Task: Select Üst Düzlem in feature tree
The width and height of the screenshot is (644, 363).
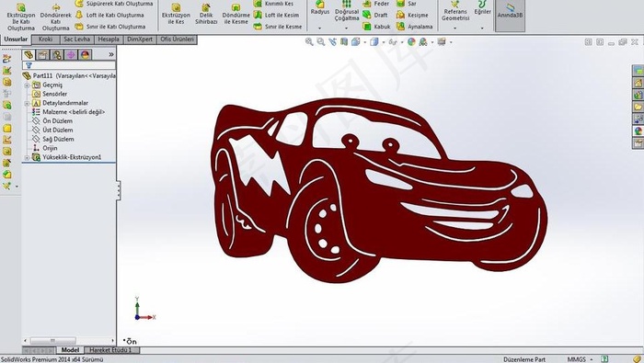Action: 58,130
